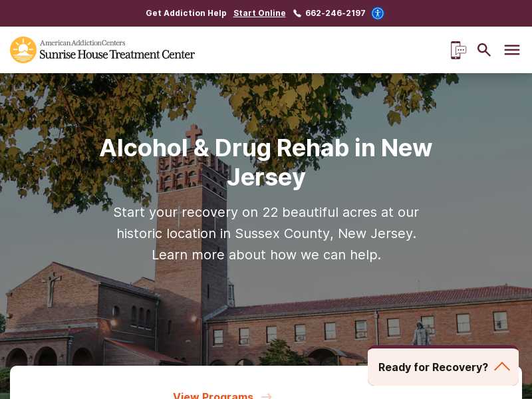532x399 pixels.
Task: Click the American Addiction Centers text in the logo
Action: click(82, 43)
